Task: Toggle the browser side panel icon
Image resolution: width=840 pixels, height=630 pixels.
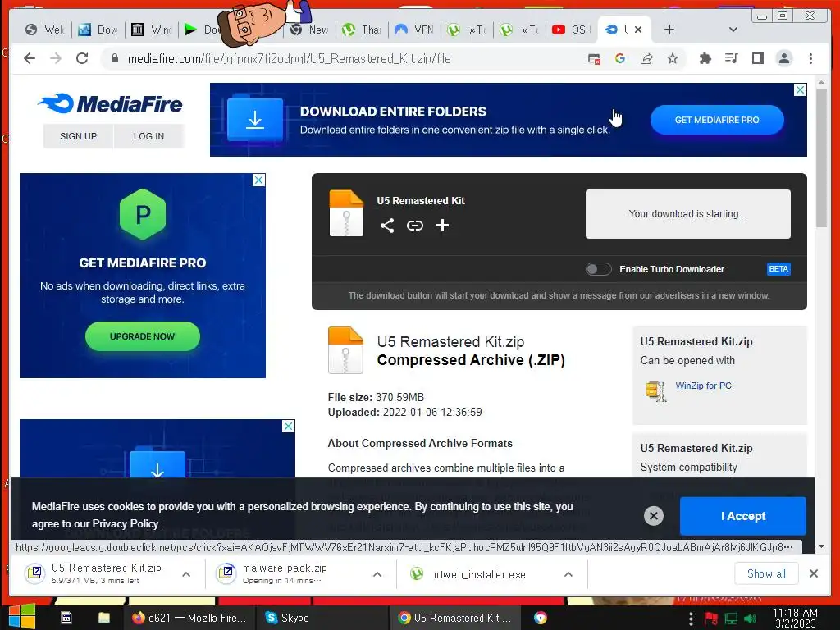Action: pyautogui.click(x=757, y=58)
